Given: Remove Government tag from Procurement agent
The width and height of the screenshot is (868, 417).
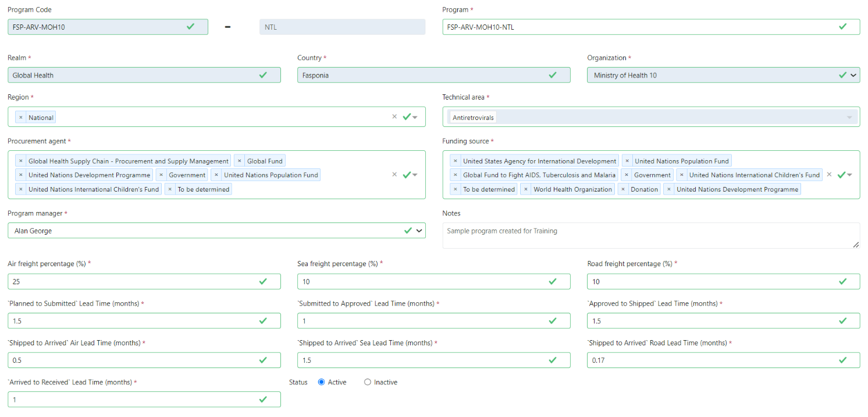Looking at the screenshot, I should (161, 175).
